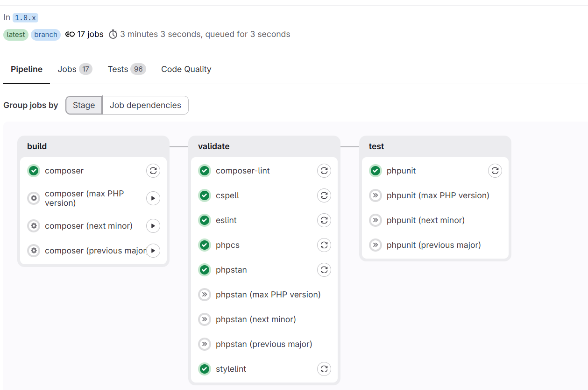
Task: Run the composer (max PHP version) job
Action: pyautogui.click(x=153, y=198)
